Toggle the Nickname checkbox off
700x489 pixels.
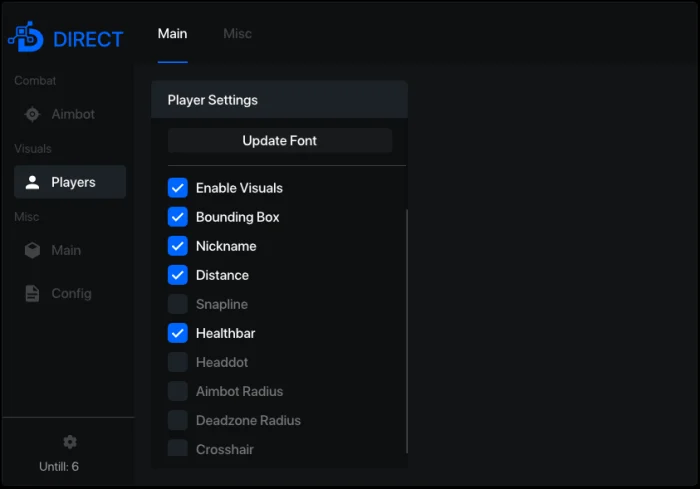click(178, 246)
